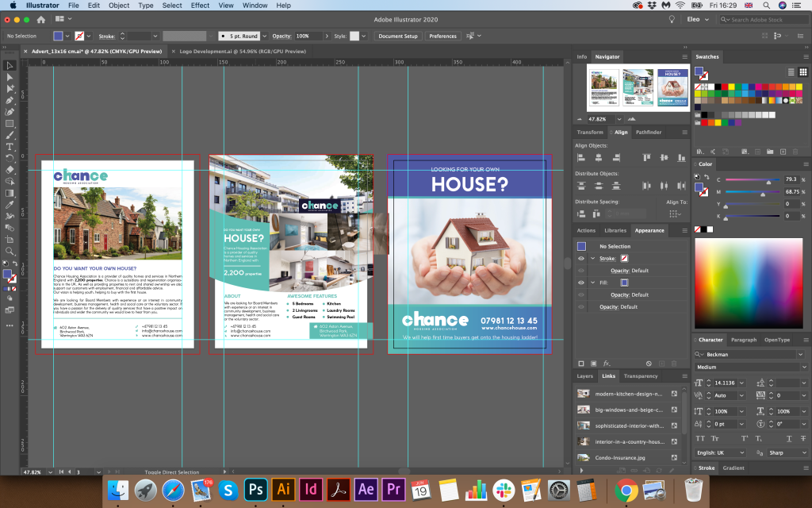Image resolution: width=812 pixels, height=508 pixels.
Task: Open the Effect menu
Action: click(200, 6)
